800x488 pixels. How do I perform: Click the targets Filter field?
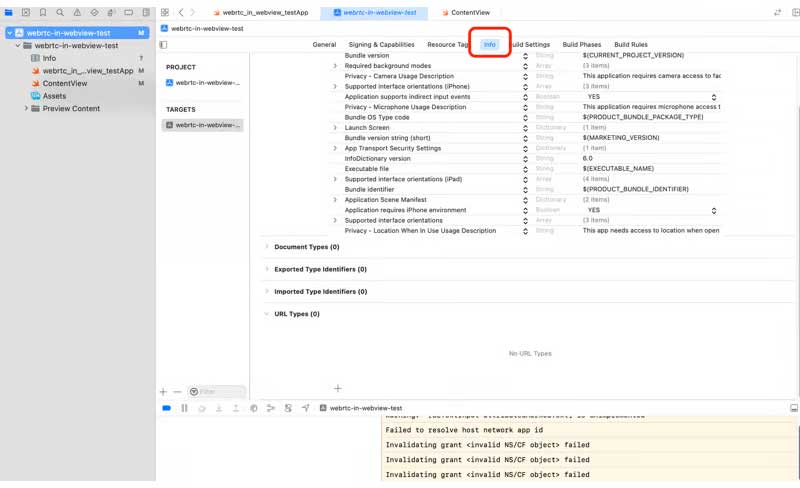pos(217,392)
